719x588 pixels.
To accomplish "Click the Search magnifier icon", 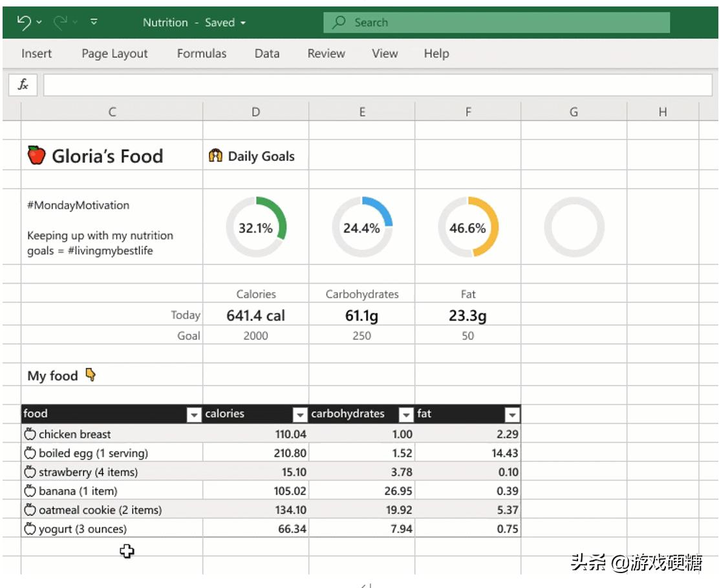I will (339, 22).
